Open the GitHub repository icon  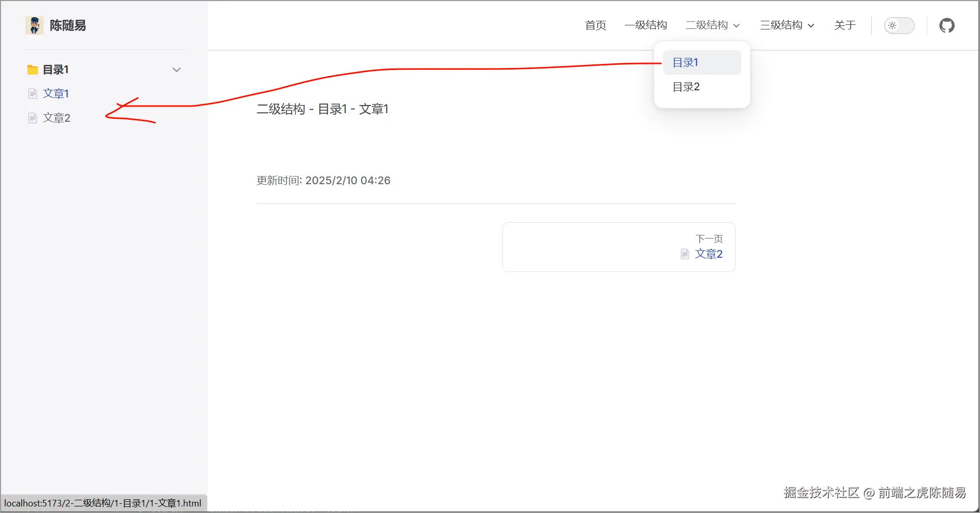(947, 25)
